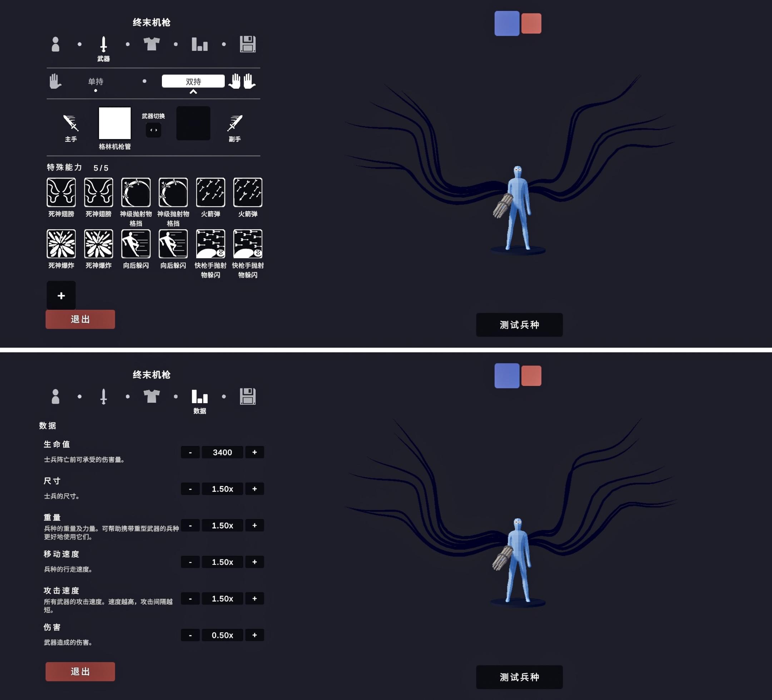Decrease 尺寸 with its minus button
This screenshot has height=700, width=772.
coord(190,489)
